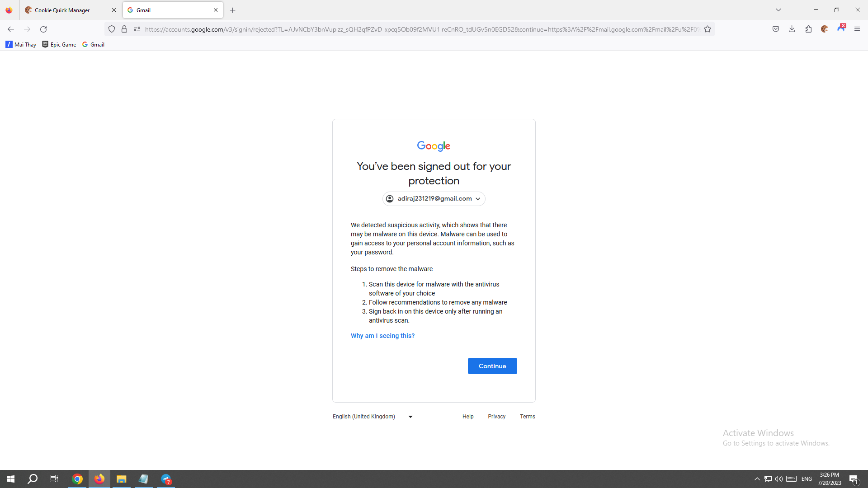This screenshot has height=488, width=868.
Task: Open the clock showing 3:26 PM
Action: 829,479
